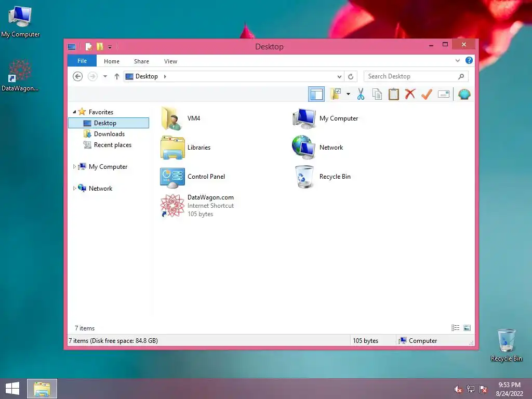Click the Cut scissors icon
This screenshot has height=399, width=532.
[361, 94]
